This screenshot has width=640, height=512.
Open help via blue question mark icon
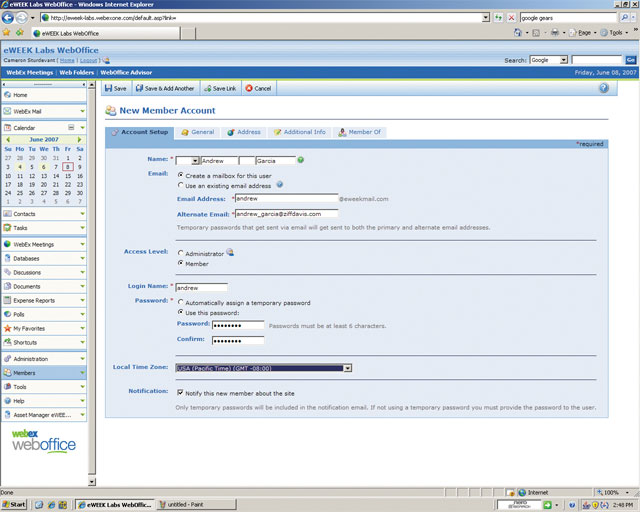604,88
